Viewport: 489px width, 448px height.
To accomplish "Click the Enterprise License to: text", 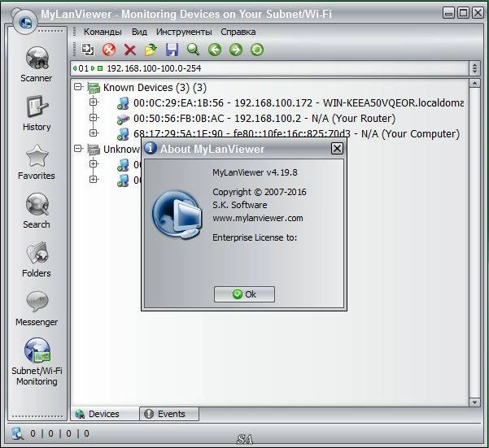I will tap(255, 237).
